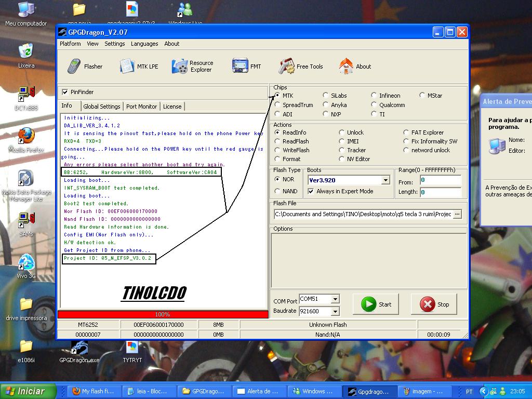This screenshot has height=399, width=532.
Task: Switch to the Global Settings tab
Action: click(x=102, y=107)
